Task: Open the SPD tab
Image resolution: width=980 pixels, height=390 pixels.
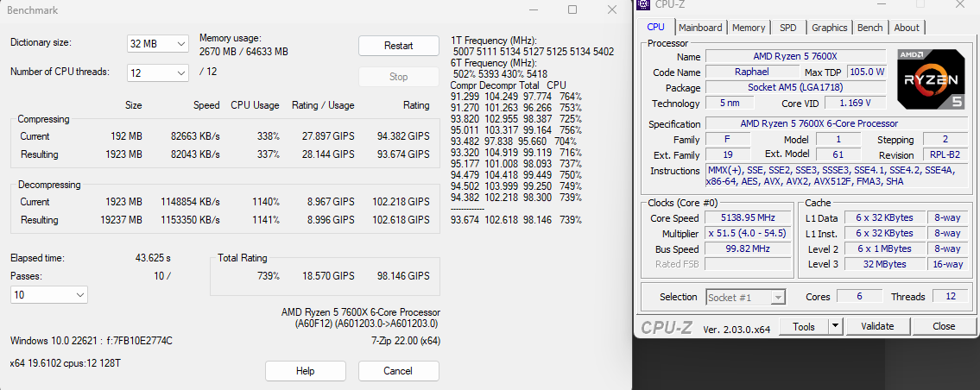Action: [788, 28]
